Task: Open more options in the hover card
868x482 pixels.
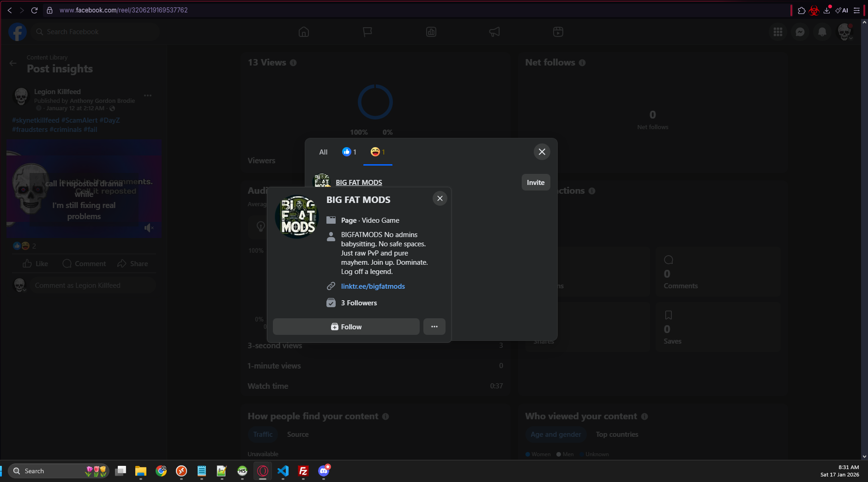Action: 434,327
